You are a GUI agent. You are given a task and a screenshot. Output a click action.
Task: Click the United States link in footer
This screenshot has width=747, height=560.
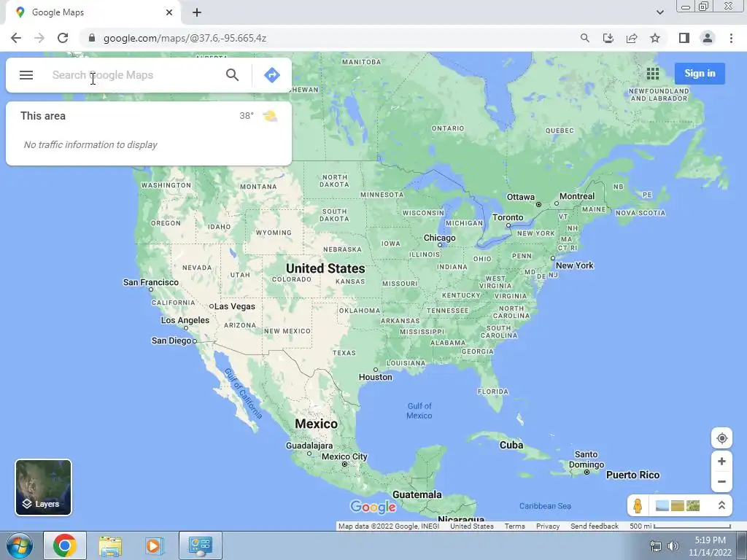pos(472,526)
